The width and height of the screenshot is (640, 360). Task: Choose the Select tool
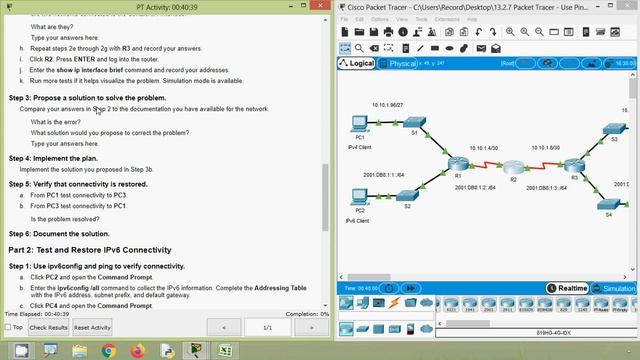[x=345, y=49]
